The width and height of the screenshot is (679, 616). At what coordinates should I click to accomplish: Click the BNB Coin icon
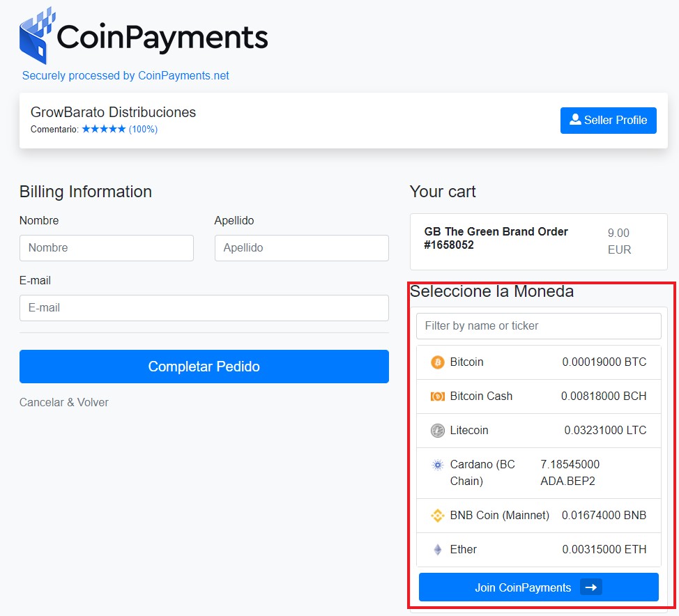(x=437, y=516)
